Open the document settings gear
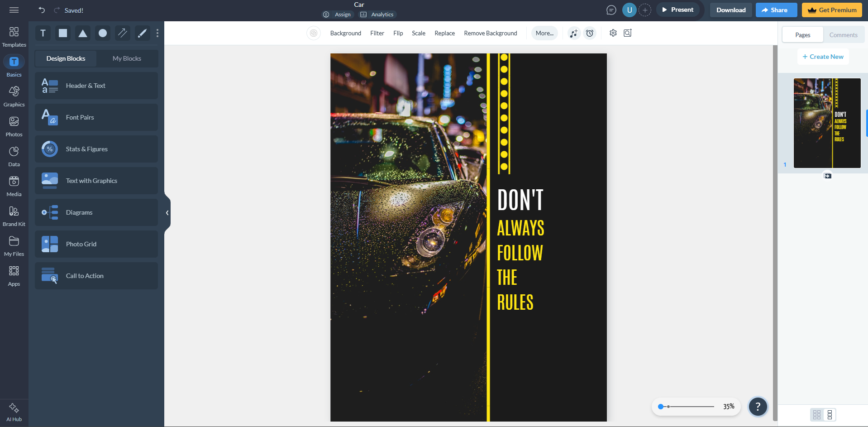Screen dimensions: 868x427 coord(613,33)
